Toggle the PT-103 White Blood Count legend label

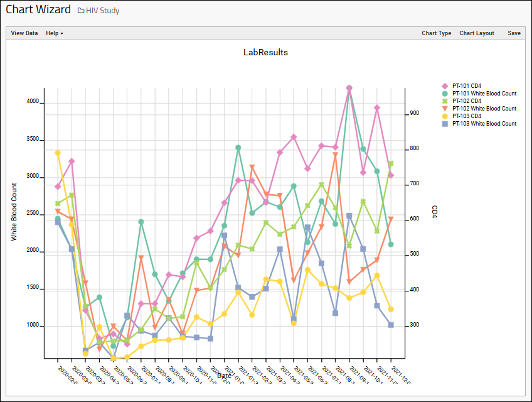tap(484, 124)
